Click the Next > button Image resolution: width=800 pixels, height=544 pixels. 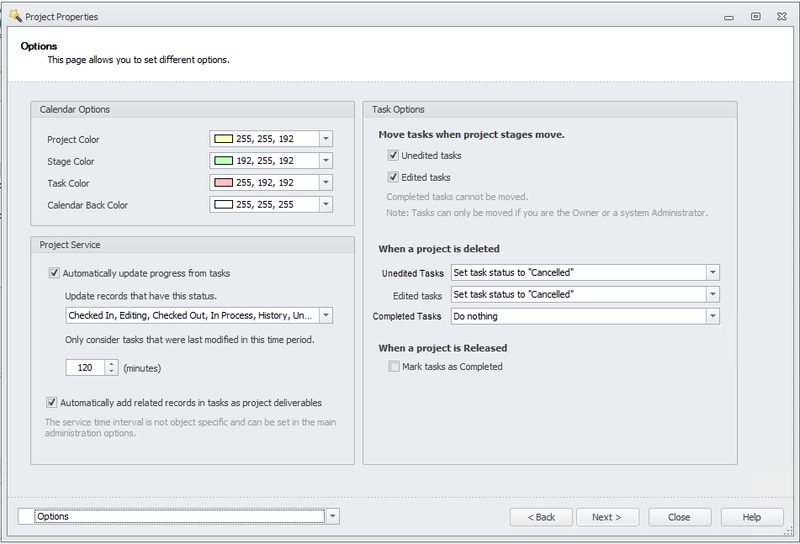(607, 517)
